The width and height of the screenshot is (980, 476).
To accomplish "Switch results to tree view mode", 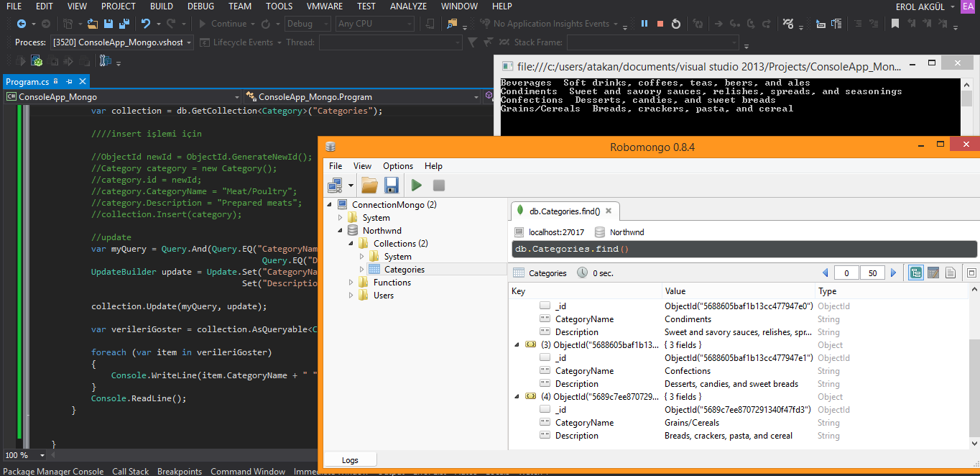I will [x=916, y=273].
